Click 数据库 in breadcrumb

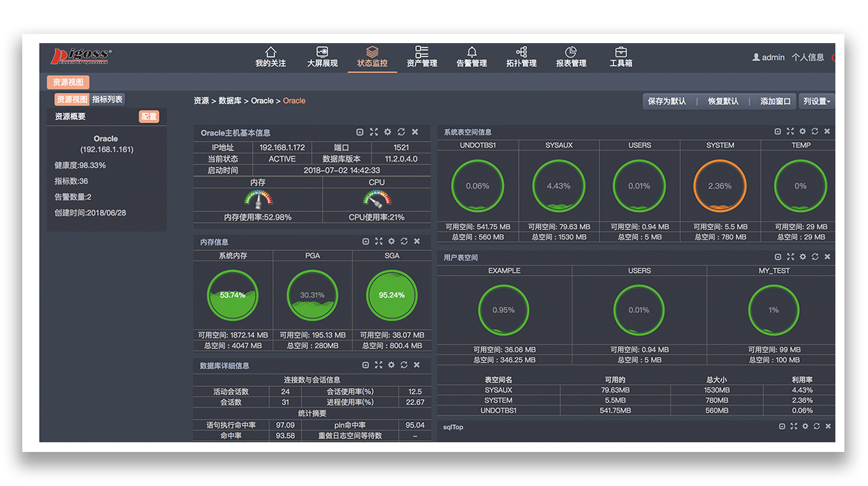tap(230, 101)
